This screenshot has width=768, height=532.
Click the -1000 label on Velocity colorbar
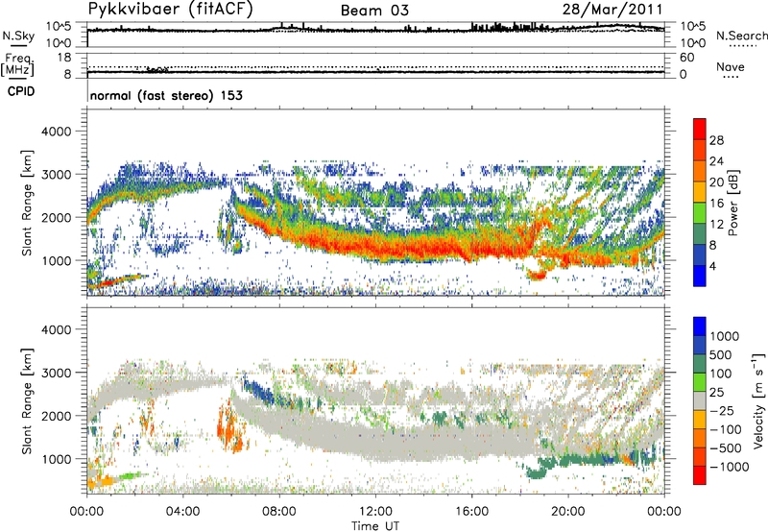[x=730, y=467]
